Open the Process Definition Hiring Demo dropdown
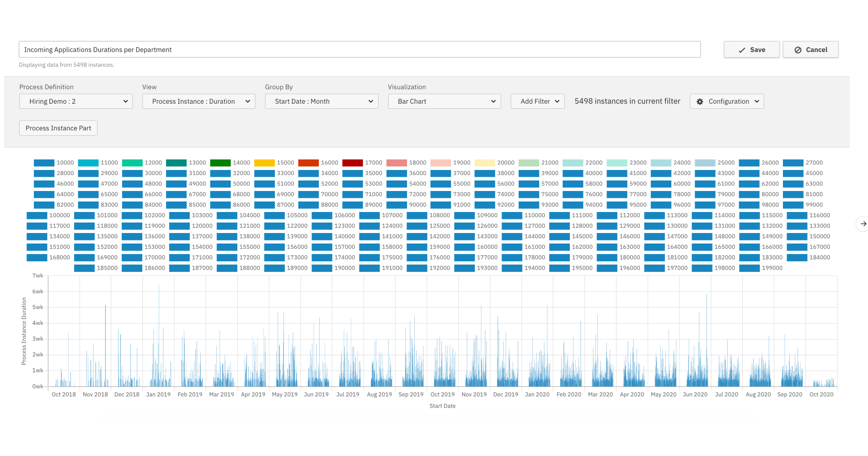The width and height of the screenshot is (868, 456). coord(76,101)
